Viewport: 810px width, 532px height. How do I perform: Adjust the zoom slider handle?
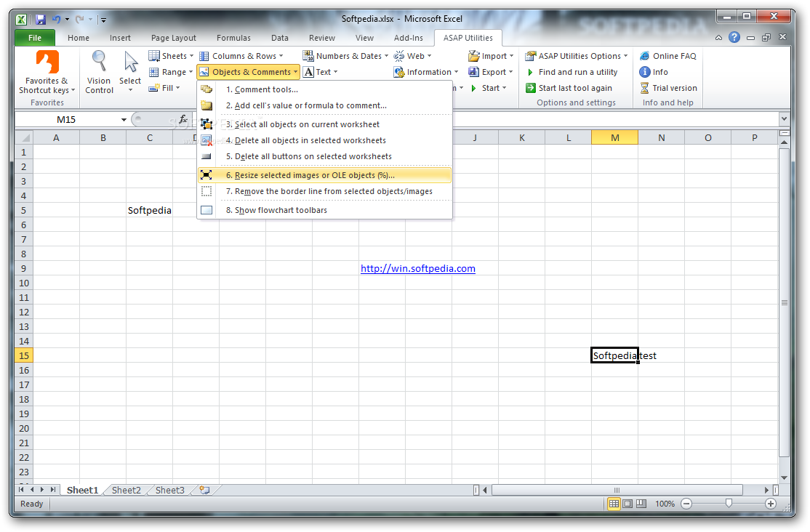tap(729, 503)
